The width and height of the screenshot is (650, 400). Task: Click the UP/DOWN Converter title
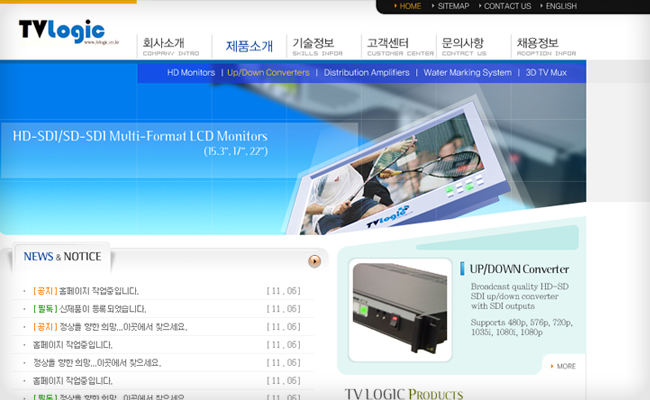(x=519, y=269)
